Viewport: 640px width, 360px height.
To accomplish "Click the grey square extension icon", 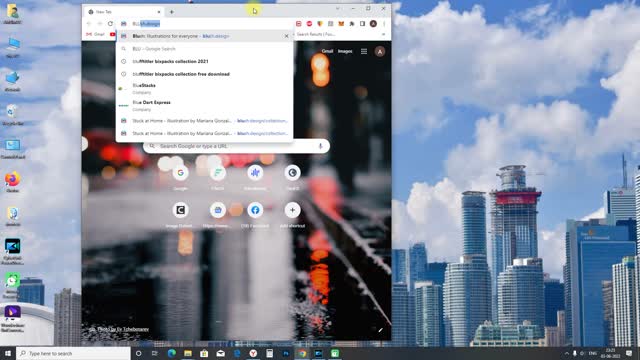I will (331, 24).
